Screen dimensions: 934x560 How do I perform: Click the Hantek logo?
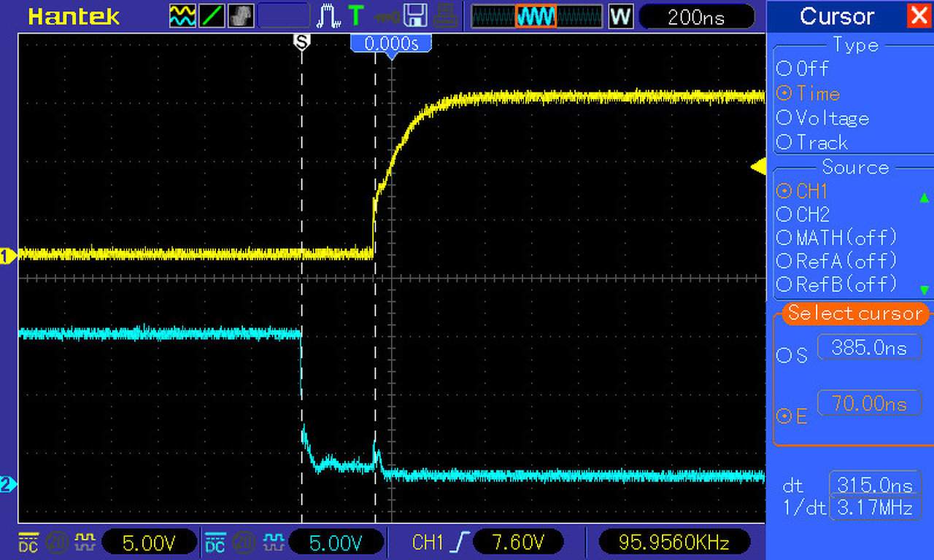tap(74, 16)
